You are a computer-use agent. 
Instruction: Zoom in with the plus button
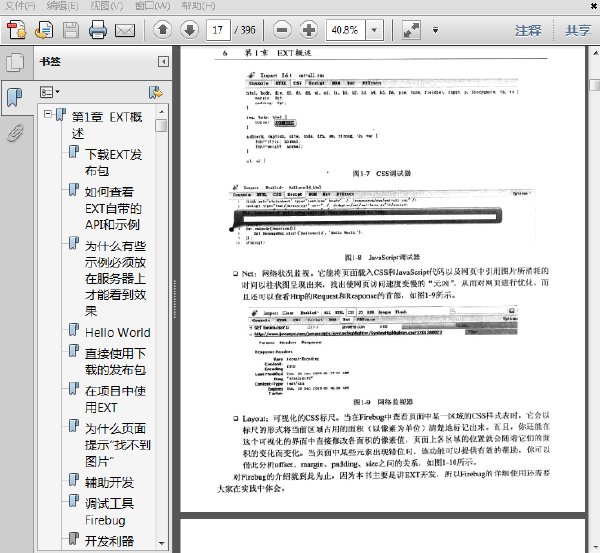tap(309, 30)
